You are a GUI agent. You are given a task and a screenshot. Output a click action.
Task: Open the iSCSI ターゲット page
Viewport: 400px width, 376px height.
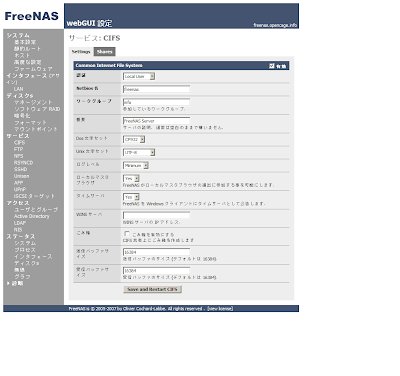(x=34, y=196)
